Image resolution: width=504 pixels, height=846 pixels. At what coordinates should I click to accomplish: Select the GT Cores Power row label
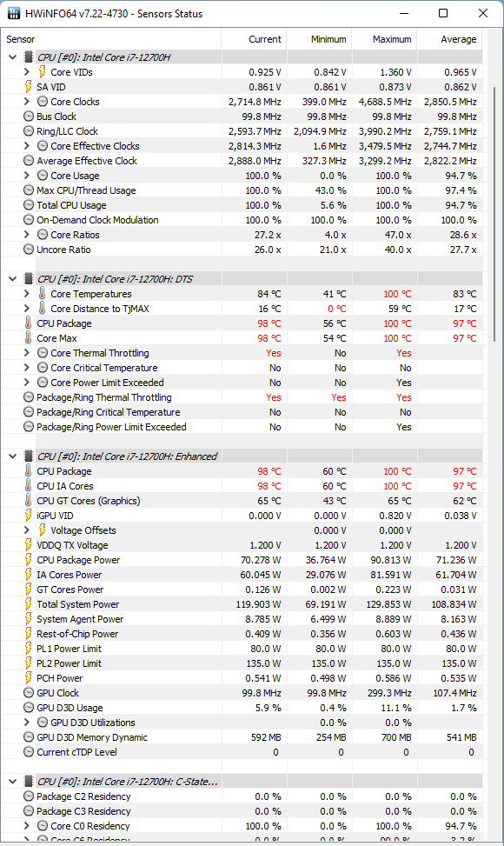[70, 590]
